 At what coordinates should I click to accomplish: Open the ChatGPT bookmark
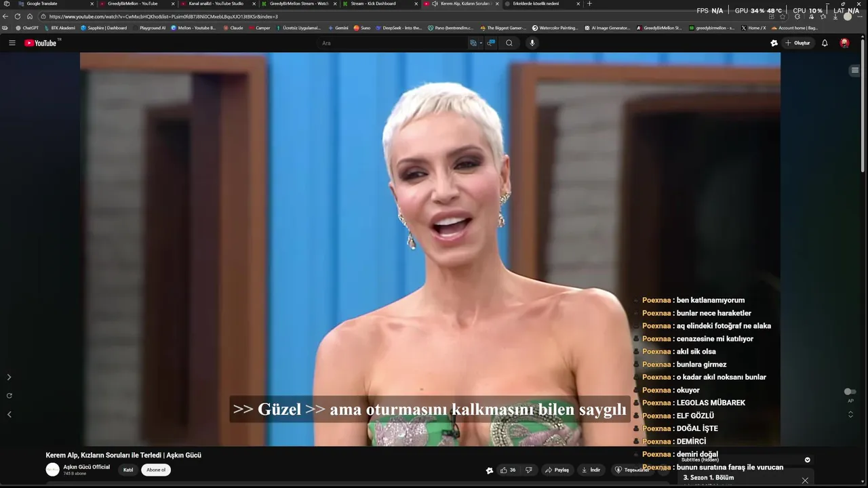27,28
